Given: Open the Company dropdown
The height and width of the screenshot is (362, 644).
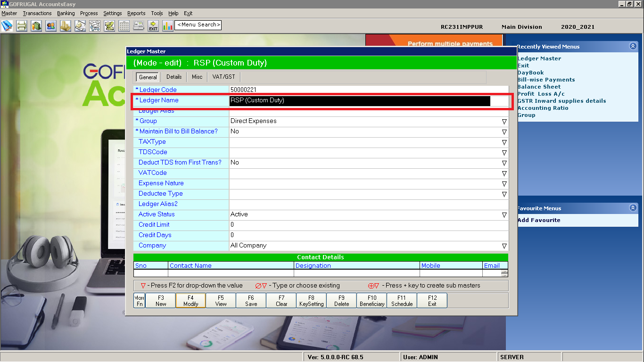Looking at the screenshot, I should tap(504, 246).
